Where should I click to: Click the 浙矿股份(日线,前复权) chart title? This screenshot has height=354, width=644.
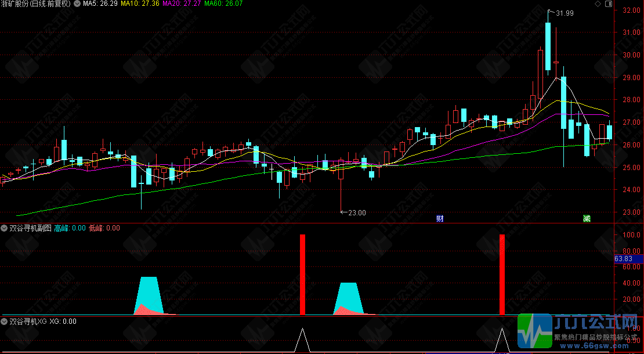tap(36, 3)
